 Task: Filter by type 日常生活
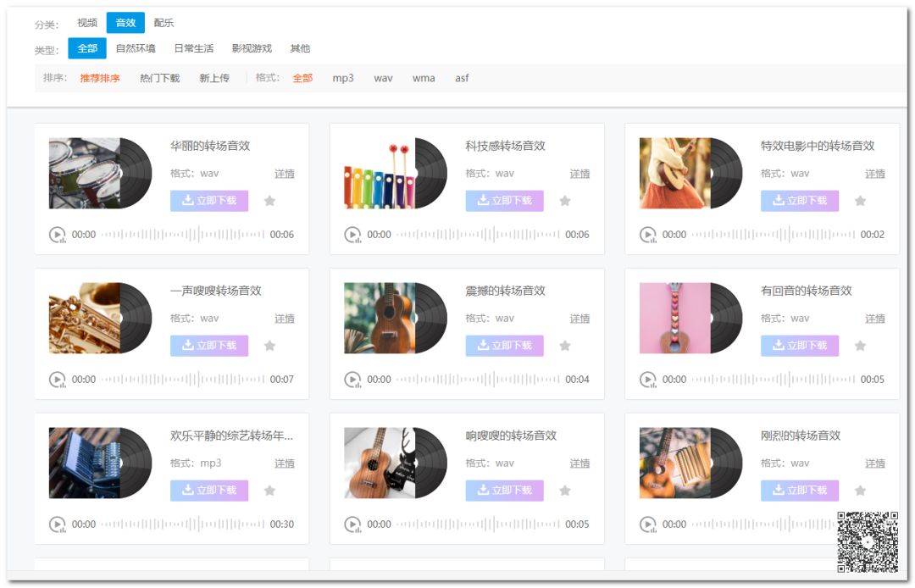pyautogui.click(x=194, y=48)
